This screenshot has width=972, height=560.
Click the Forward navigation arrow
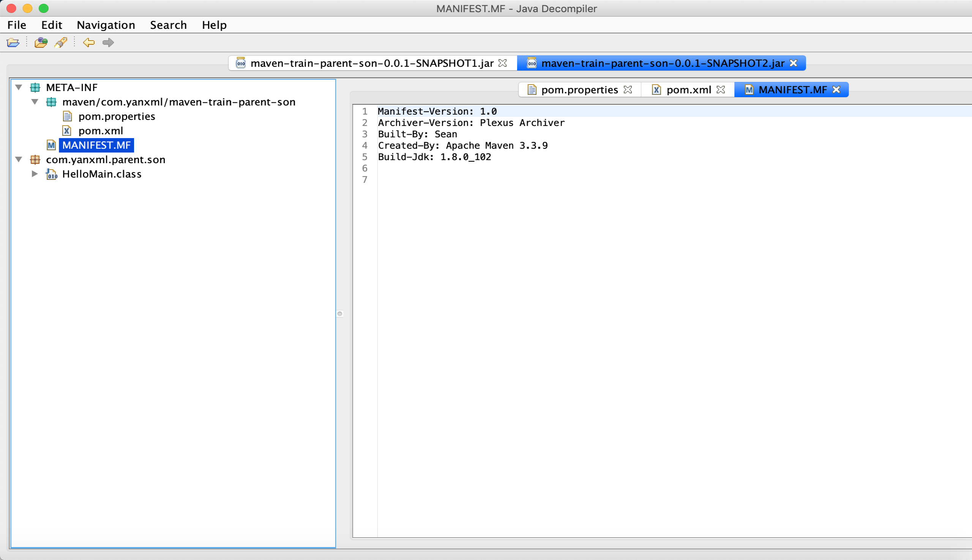pos(108,42)
